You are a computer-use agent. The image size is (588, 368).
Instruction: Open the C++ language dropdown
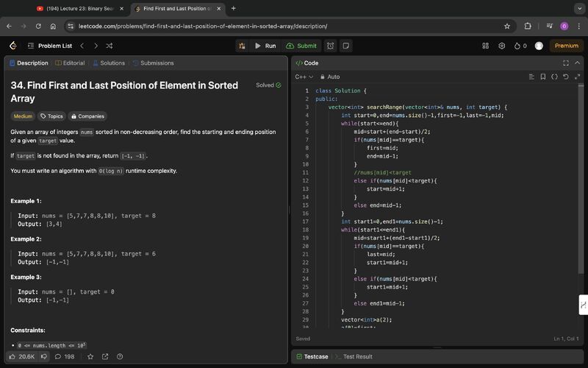pyautogui.click(x=304, y=77)
